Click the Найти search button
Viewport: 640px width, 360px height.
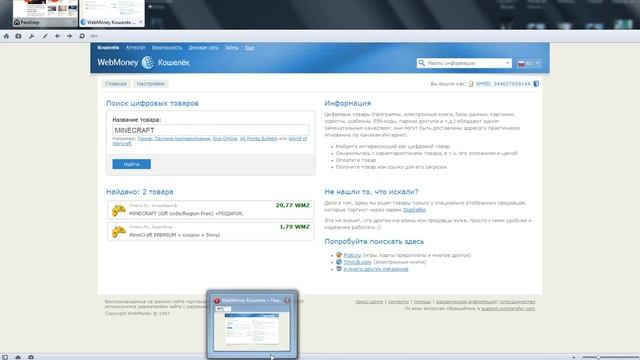pos(131,164)
